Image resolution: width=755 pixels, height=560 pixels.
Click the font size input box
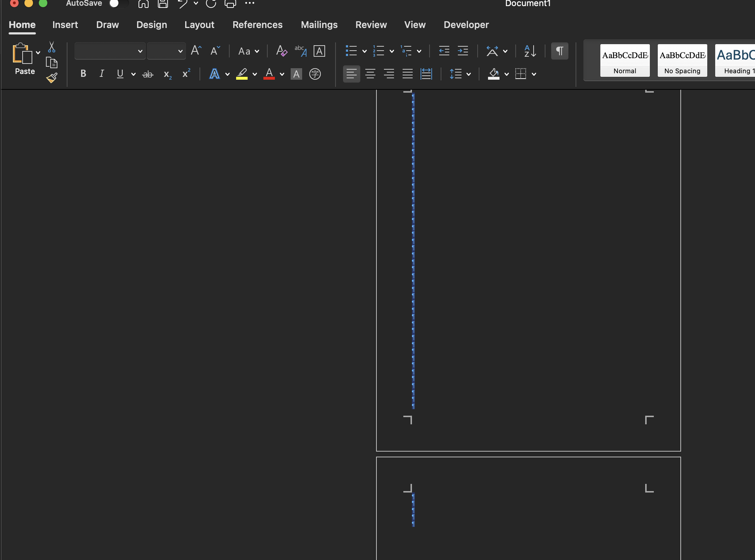(162, 51)
